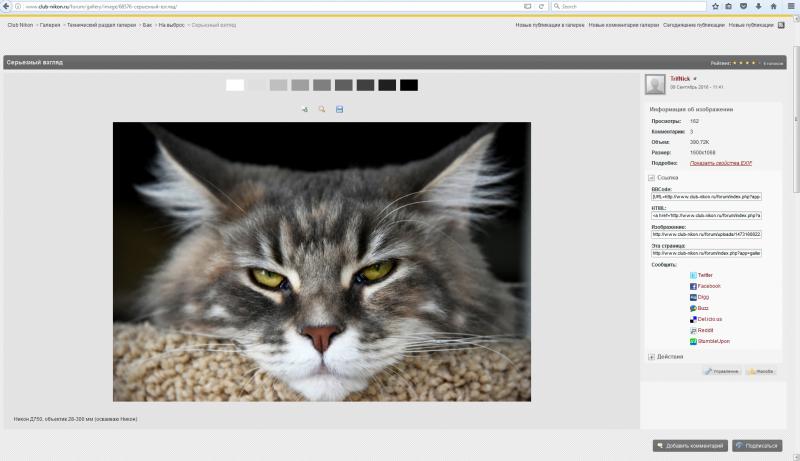Click the Жалоба report button

click(761, 372)
